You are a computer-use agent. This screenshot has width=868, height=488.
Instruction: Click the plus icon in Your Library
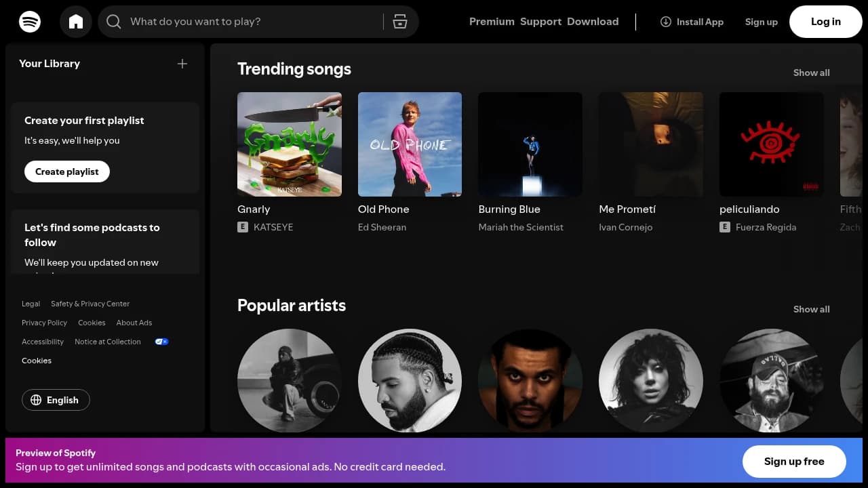point(182,64)
